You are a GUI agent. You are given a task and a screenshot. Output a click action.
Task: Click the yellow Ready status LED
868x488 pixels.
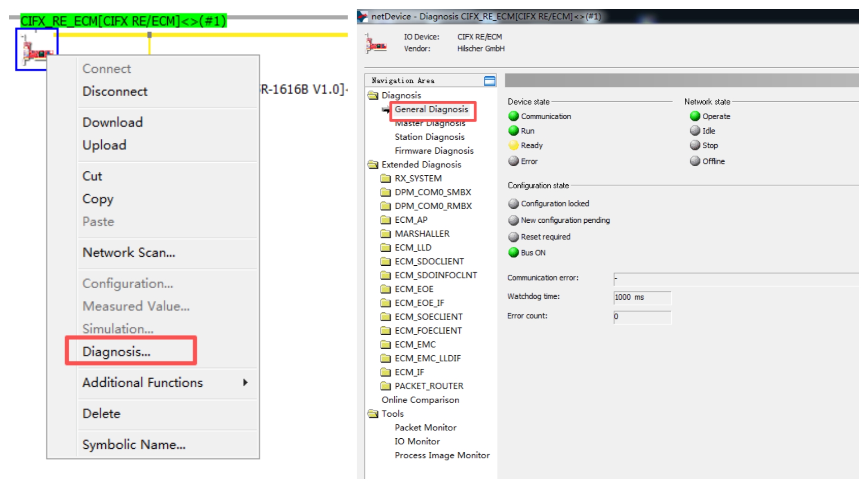514,145
